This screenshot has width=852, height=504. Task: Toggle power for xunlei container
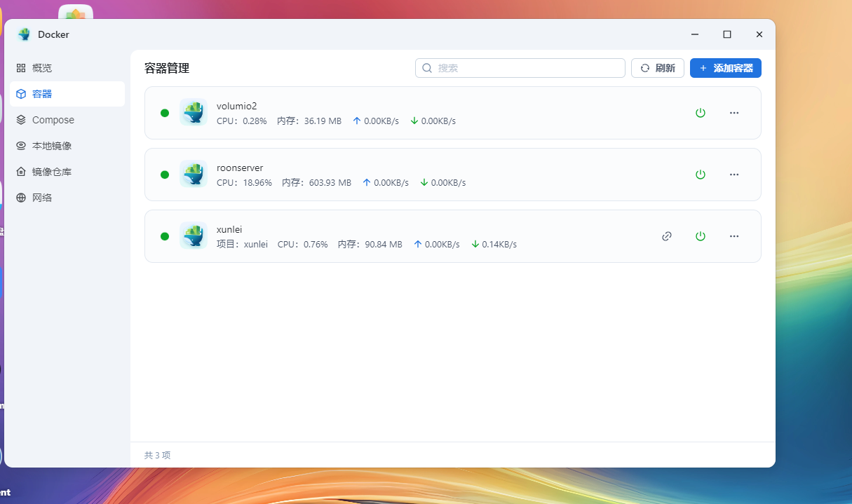700,236
